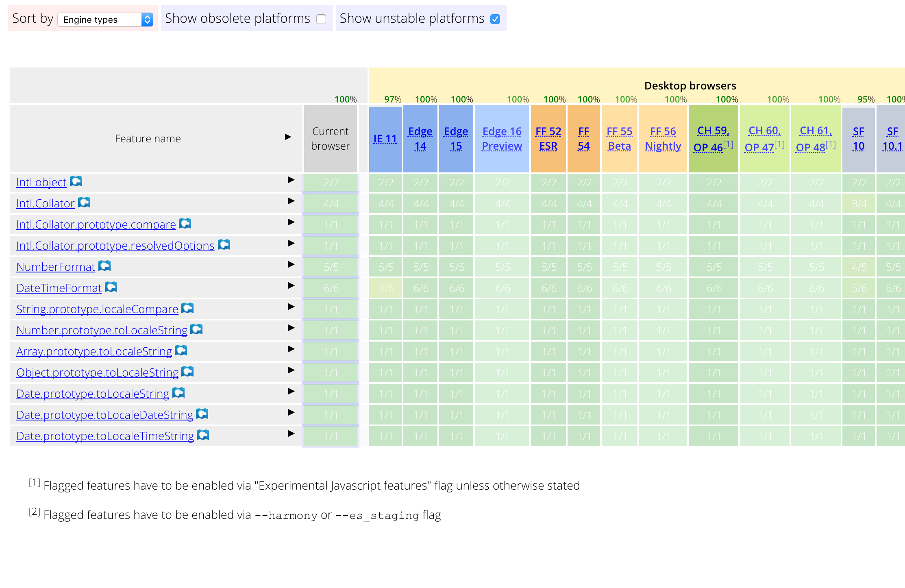The height and width of the screenshot is (588, 905).
Task: Click the flag icon beside Date.prototype.toLocaleTimeString
Action: coord(203,435)
